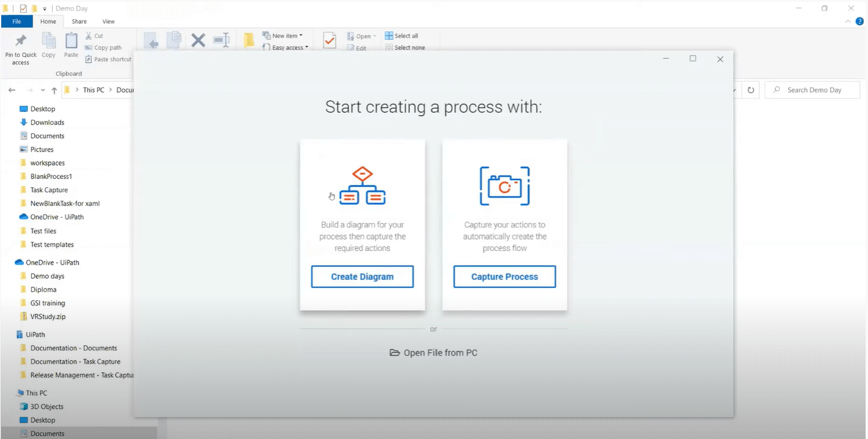Select the VRStudy.zip file
Image resolution: width=868 pixels, height=439 pixels.
click(48, 316)
